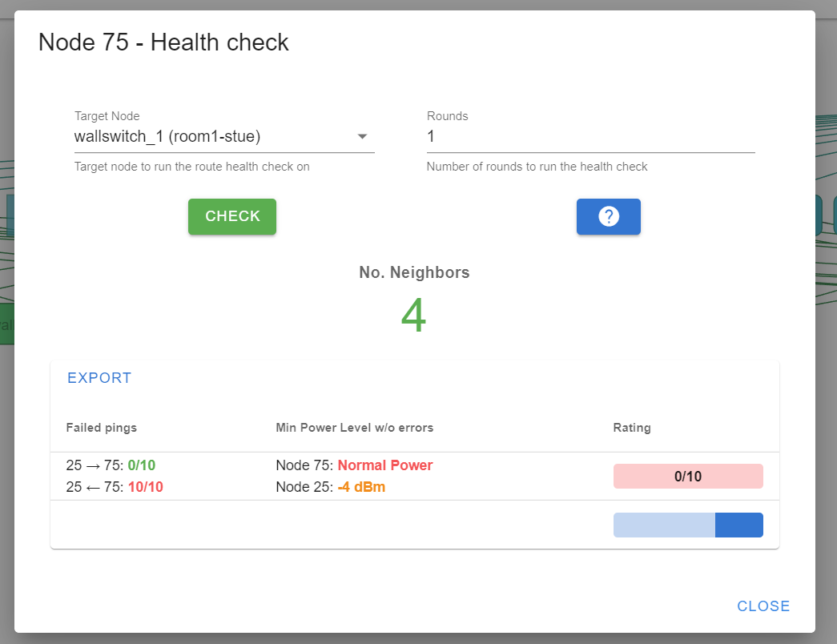Select wallswitch_1 (room1-stue) in Target Node

click(x=166, y=136)
